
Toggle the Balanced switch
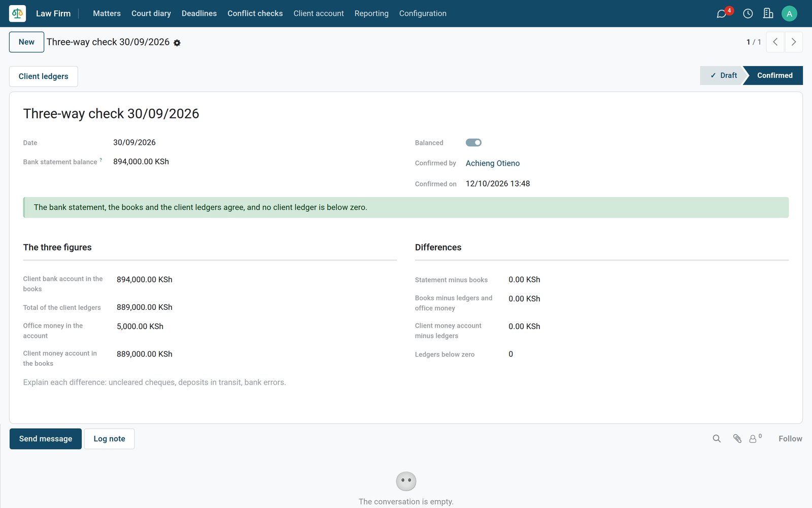click(473, 143)
